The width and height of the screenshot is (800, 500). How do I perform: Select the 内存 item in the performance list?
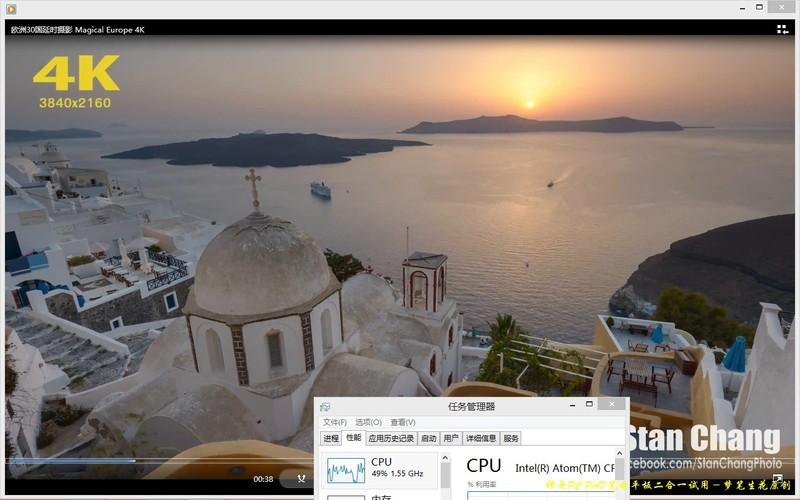point(380,496)
